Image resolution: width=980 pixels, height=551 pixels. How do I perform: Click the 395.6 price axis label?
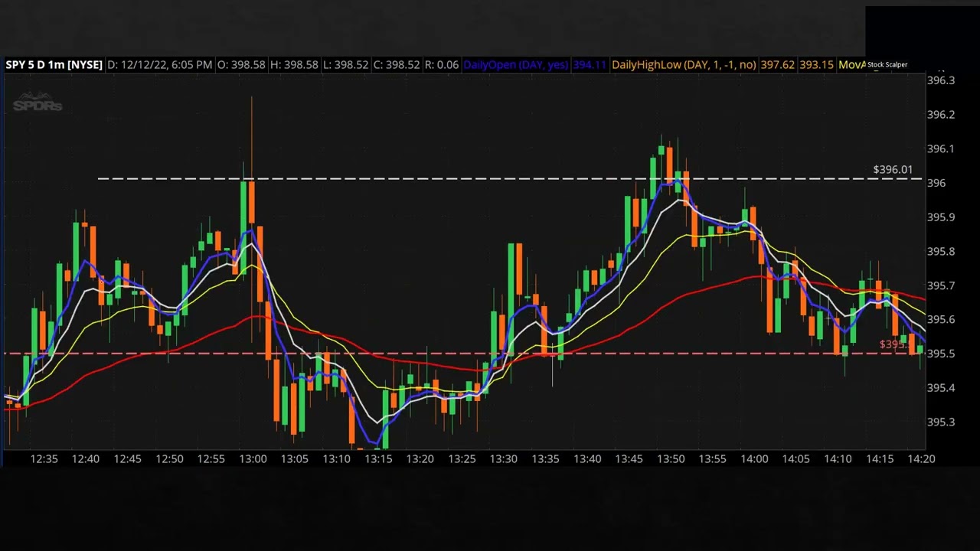[x=941, y=320]
